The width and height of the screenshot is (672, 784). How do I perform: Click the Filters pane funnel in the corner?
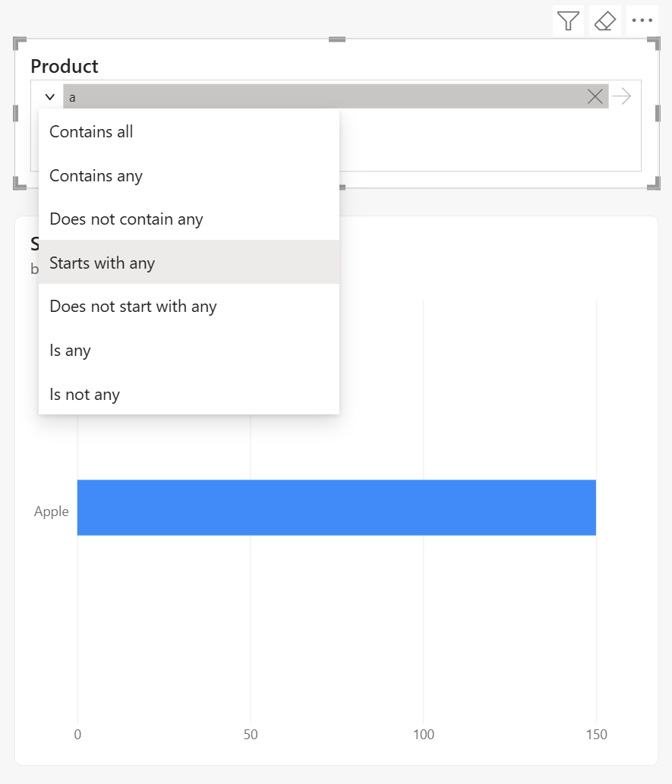click(x=567, y=20)
